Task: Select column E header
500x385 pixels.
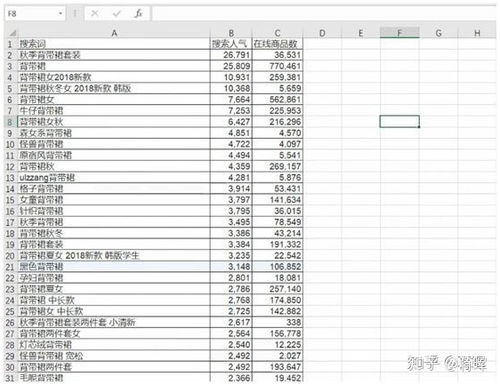Action: tap(361, 33)
